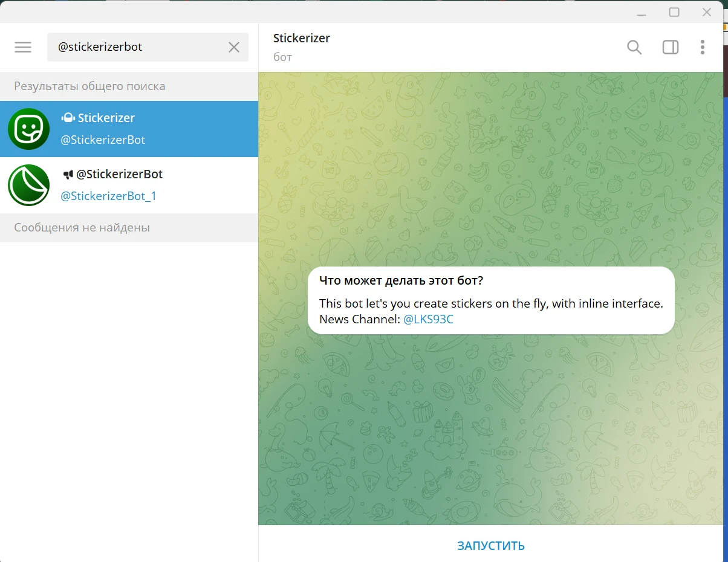The height and width of the screenshot is (562, 728).
Task: Click the @StickerizerBot username under Stickerizer
Action: coord(103,140)
